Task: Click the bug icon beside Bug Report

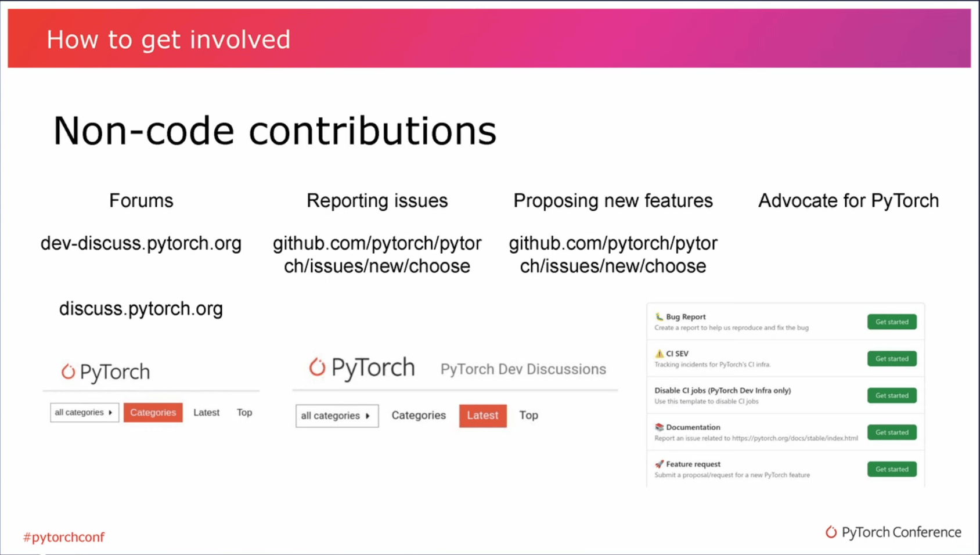Action: [x=659, y=317]
